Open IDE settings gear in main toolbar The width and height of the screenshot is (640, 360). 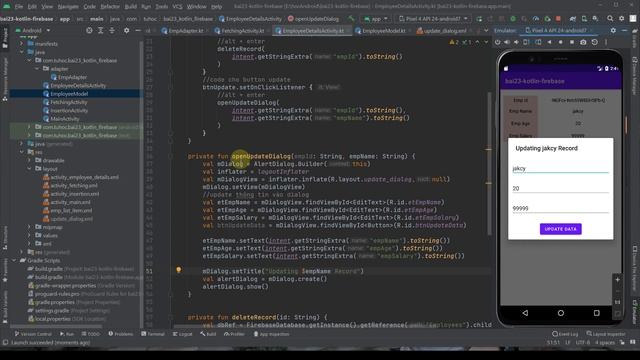[622, 19]
